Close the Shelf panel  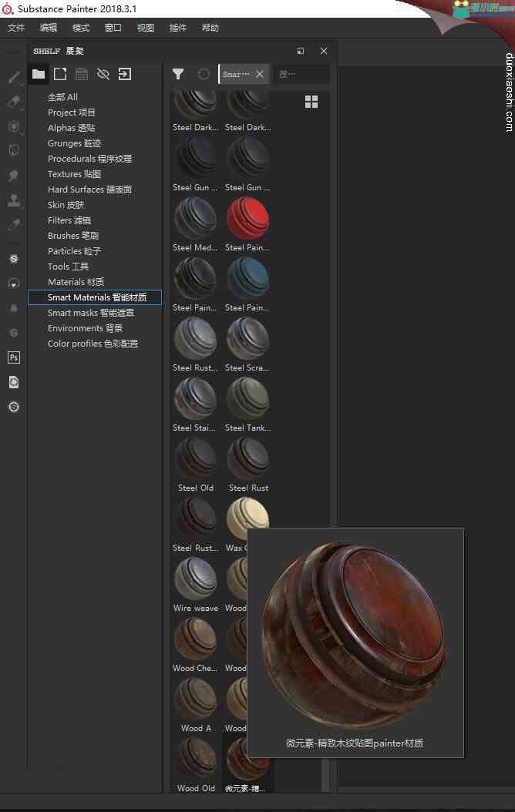pos(324,51)
